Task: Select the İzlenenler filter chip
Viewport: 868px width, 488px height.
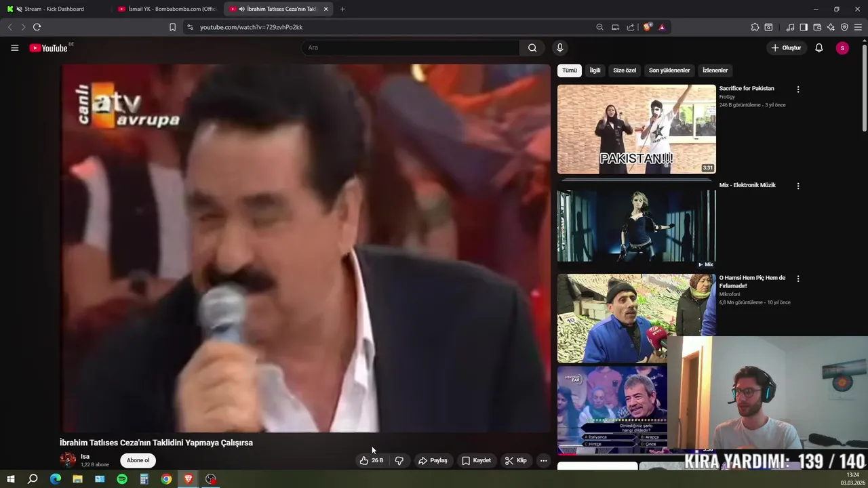Action: click(x=715, y=70)
